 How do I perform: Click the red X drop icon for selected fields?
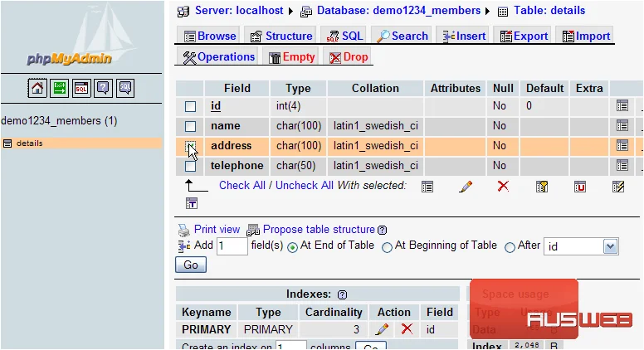(503, 187)
